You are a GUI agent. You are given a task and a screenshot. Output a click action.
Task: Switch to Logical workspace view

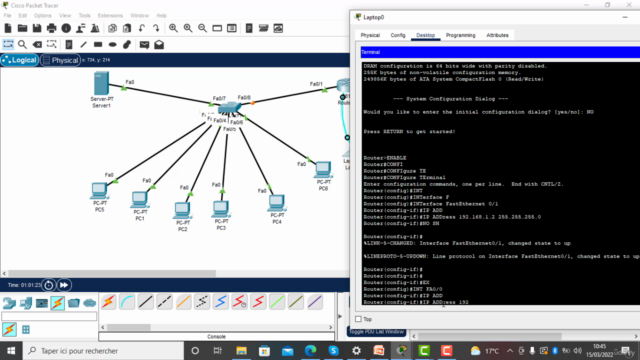coord(19,60)
